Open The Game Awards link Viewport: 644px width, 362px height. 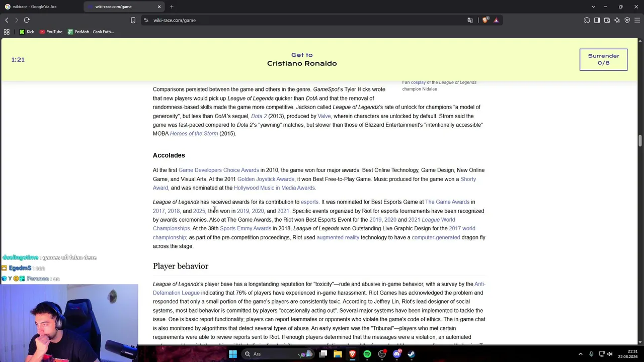point(447,202)
